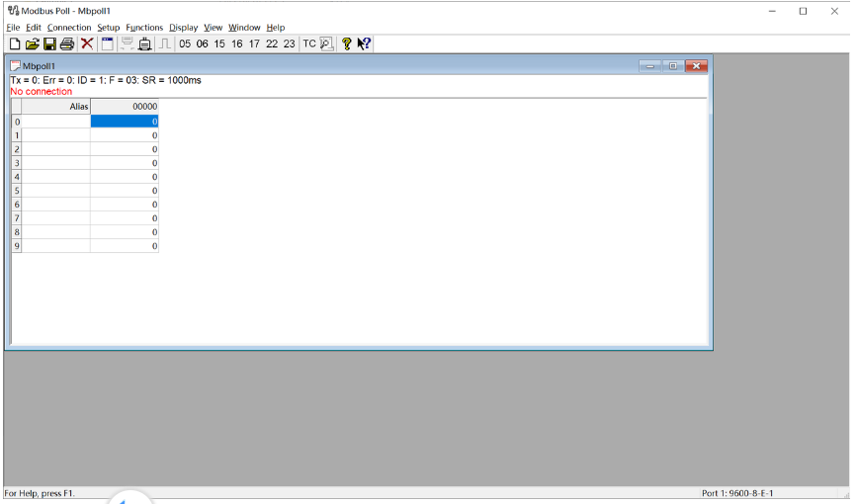Viewport: 859px width, 504px height.
Task: Click the quick connect icon
Action: 128,43
